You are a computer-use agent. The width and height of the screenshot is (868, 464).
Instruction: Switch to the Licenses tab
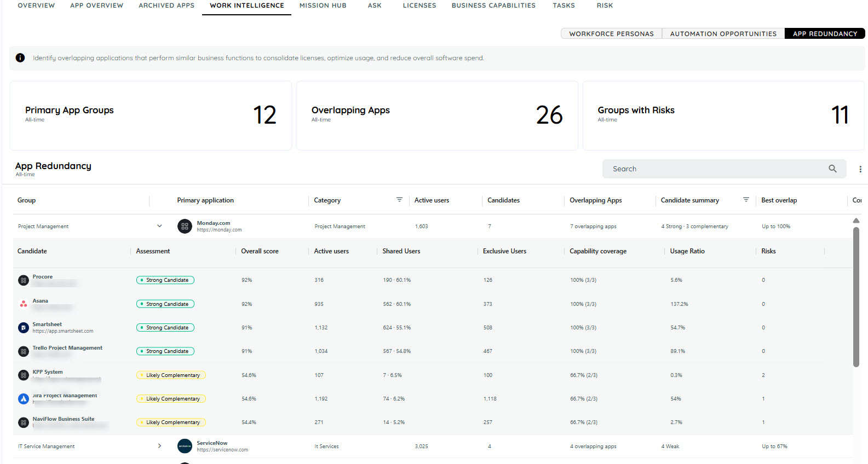tap(419, 5)
